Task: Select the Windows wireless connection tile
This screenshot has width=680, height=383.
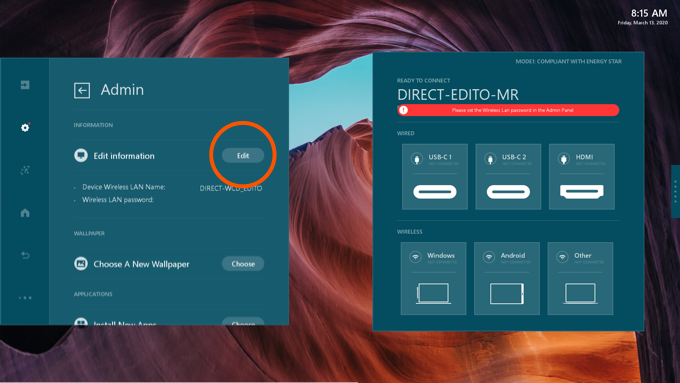Action: [x=433, y=278]
